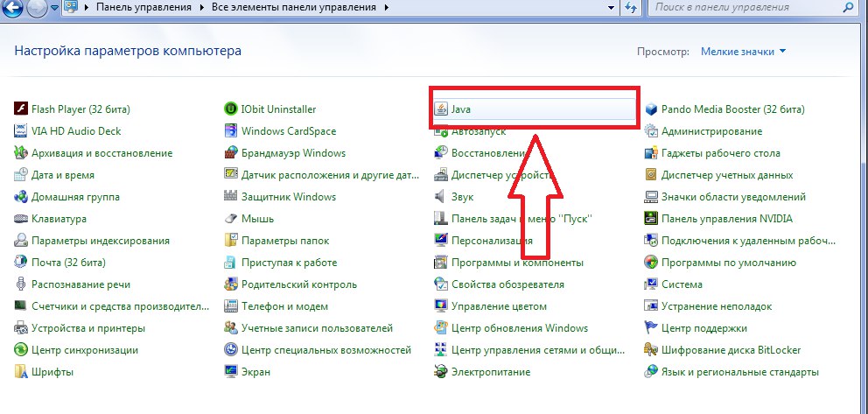Click the Шифрование диска BitLocker icon
The image size is (868, 414).
coord(651,350)
